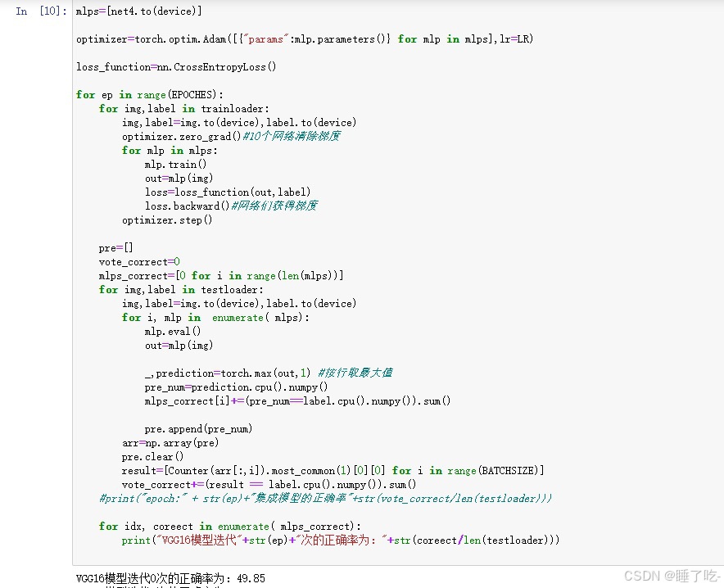
Task: Click the torch.max(out,1) prediction line
Action: [269, 373]
